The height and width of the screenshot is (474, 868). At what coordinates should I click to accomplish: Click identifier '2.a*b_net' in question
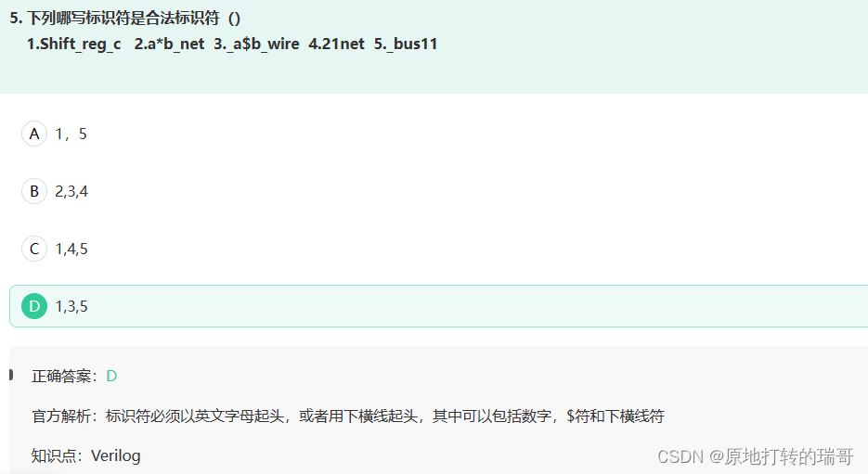point(169,45)
